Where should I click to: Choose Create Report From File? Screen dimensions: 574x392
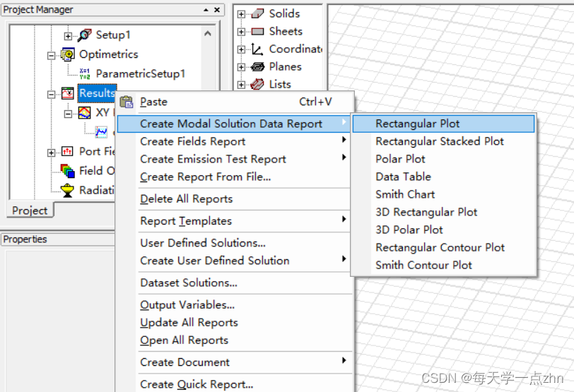(x=235, y=177)
